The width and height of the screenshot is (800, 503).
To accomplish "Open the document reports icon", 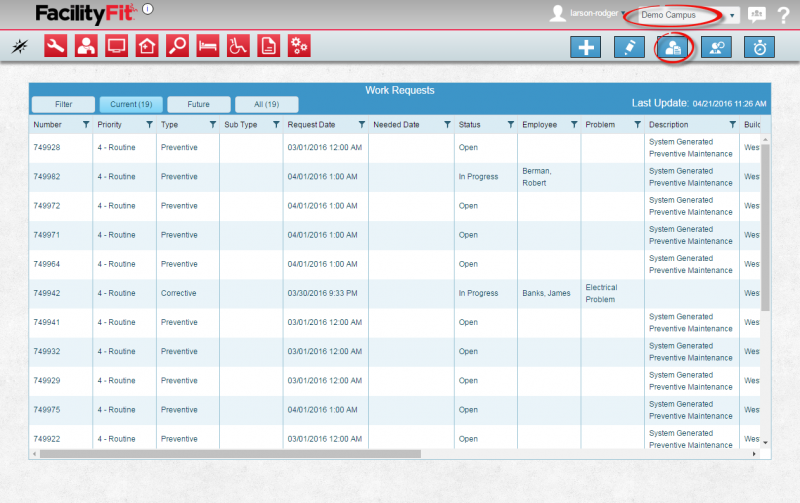I will [269, 46].
